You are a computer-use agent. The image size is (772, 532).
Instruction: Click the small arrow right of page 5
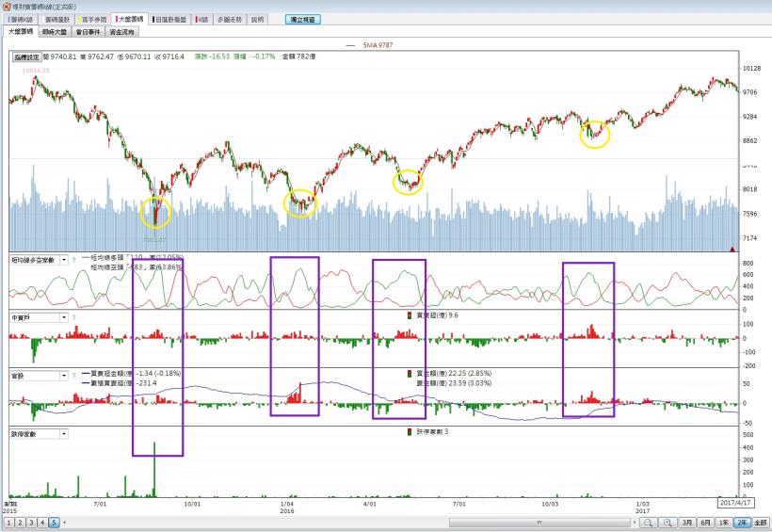coord(65,523)
